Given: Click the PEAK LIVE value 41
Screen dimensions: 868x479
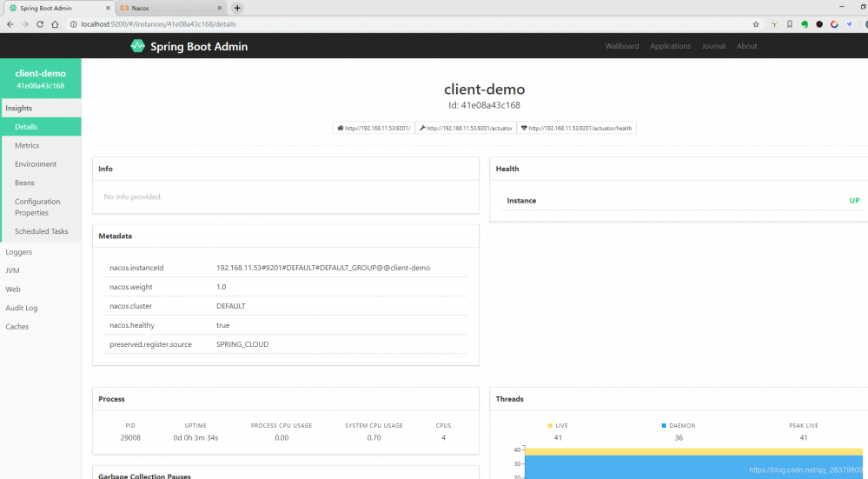Looking at the screenshot, I should click(803, 437).
